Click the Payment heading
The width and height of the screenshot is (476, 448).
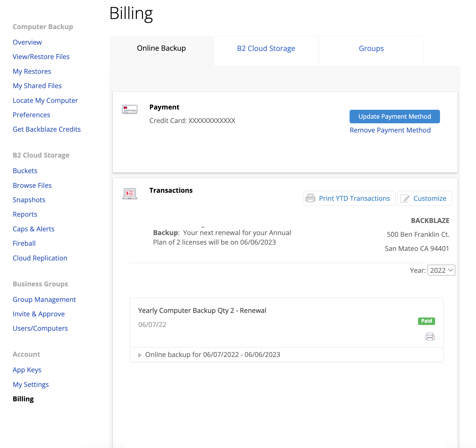click(x=164, y=107)
